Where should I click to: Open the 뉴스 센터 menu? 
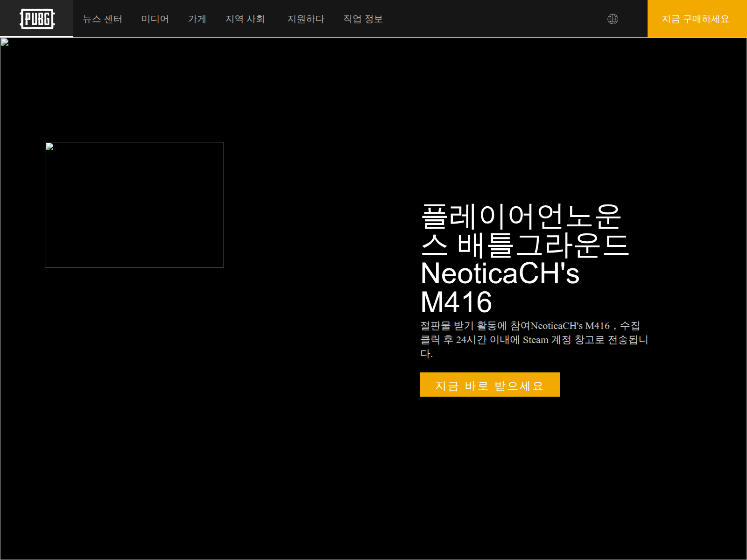coord(102,19)
